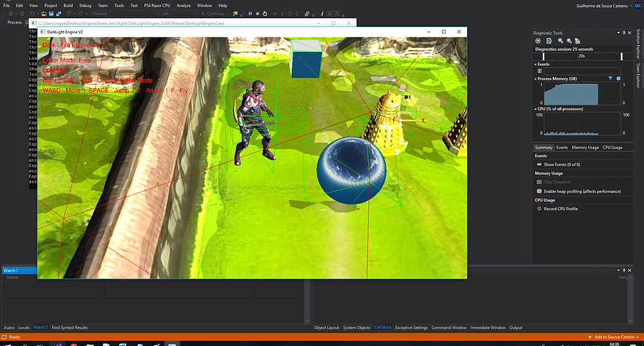The height and width of the screenshot is (346, 644).
Task: Click the Watch 1 panel title bar
Action: 19,270
